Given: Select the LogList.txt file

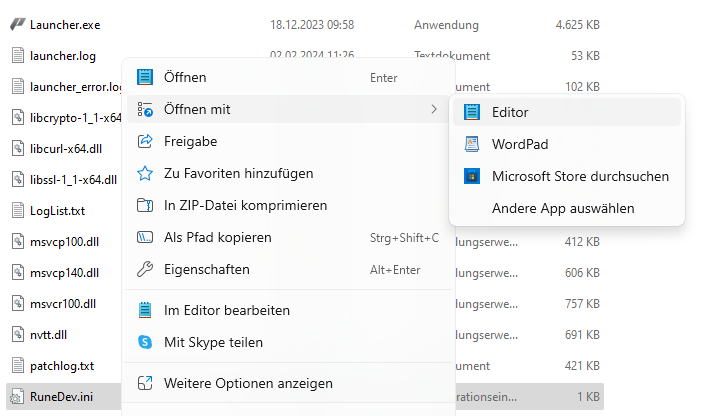Looking at the screenshot, I should (x=57, y=211).
